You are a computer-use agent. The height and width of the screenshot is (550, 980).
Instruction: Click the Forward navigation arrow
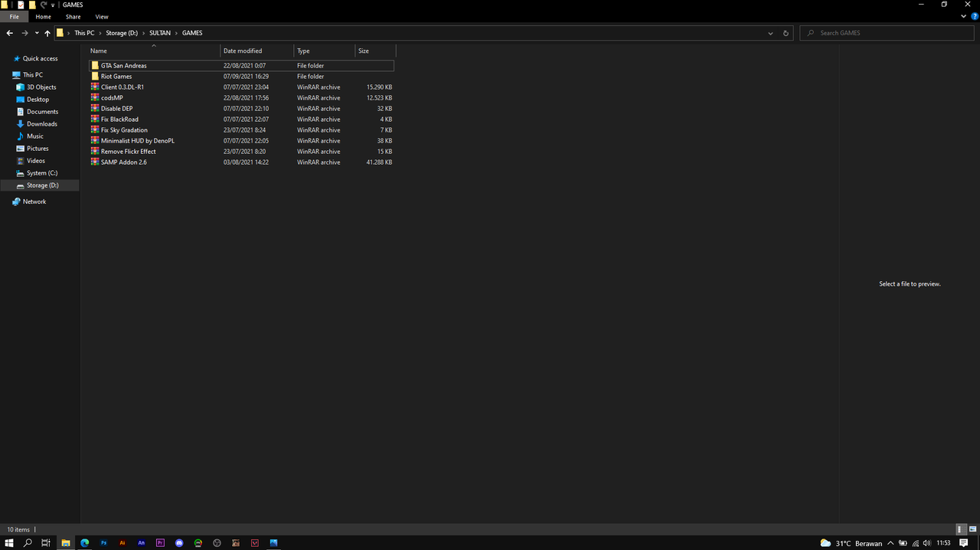click(24, 33)
